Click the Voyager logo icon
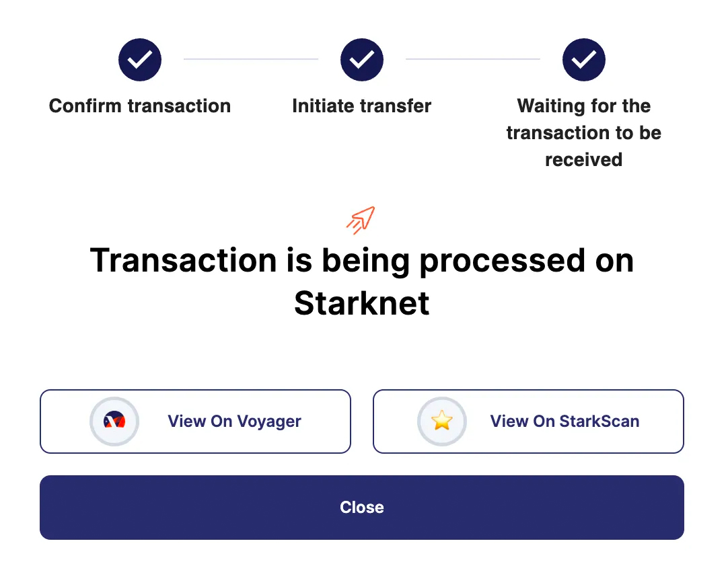 114,421
